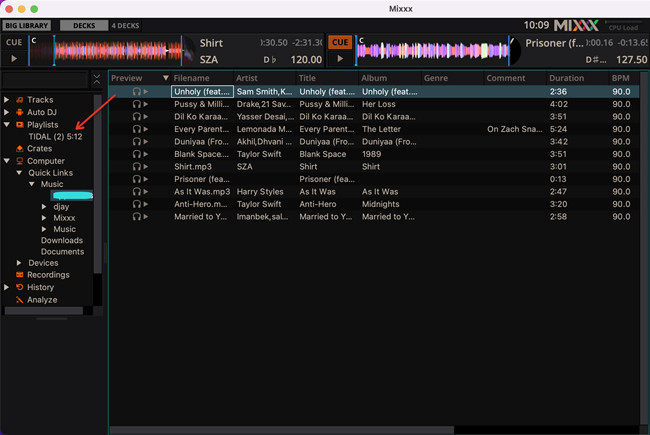Screen dimensions: 650x435
Task: Click the Tracks icon in sidebar
Action: pos(19,100)
